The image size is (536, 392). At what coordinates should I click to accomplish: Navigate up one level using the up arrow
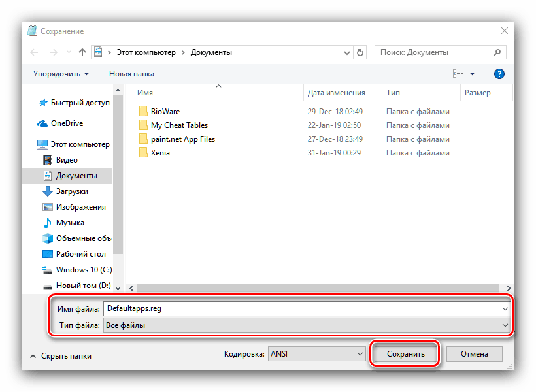[x=81, y=52]
